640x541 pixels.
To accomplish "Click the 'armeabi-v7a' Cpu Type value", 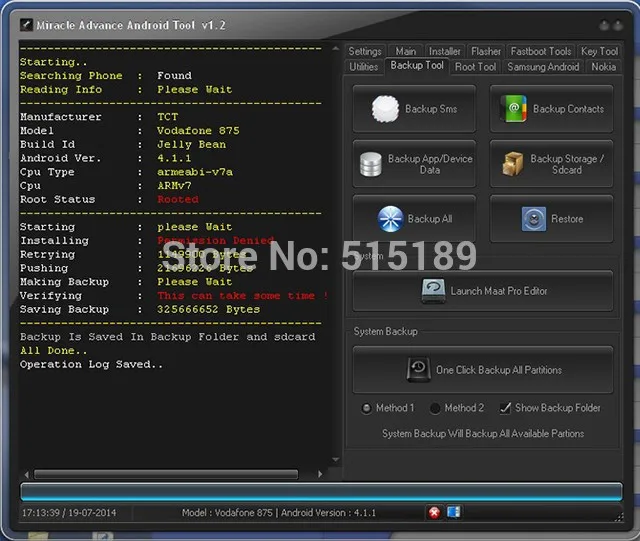I will [x=195, y=172].
